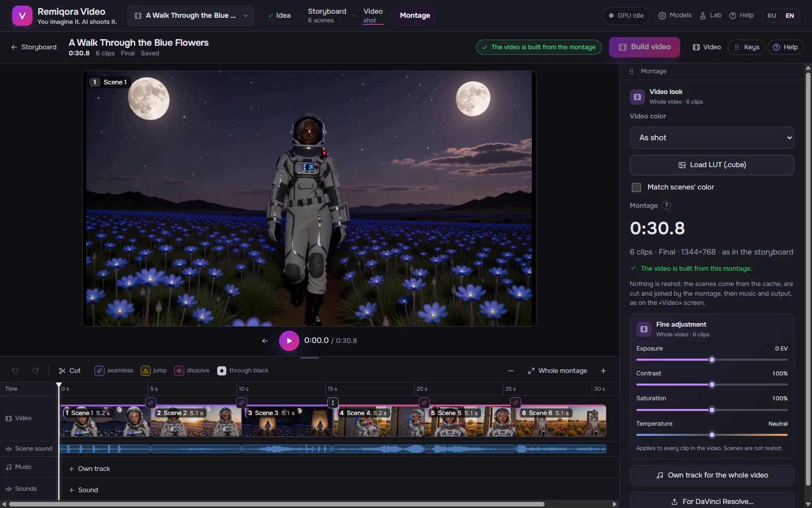Click the transition marker between Scene 3 and 4

pyautogui.click(x=333, y=403)
